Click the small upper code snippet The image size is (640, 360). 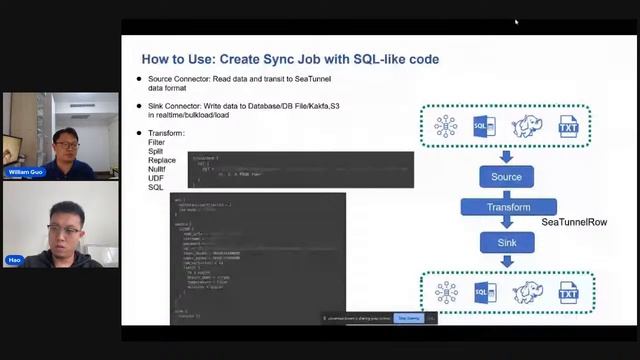click(x=301, y=170)
